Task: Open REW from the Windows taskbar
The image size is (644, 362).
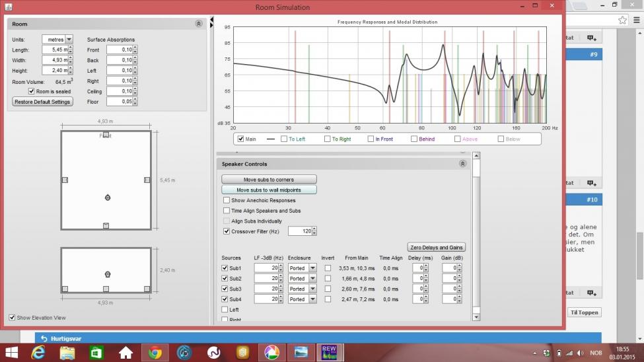Action: 329,353
